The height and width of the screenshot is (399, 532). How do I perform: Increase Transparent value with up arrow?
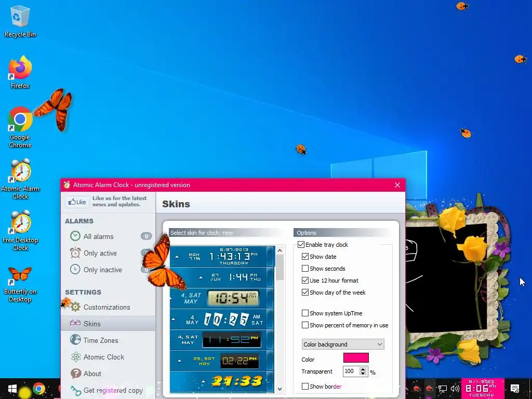[x=363, y=369]
